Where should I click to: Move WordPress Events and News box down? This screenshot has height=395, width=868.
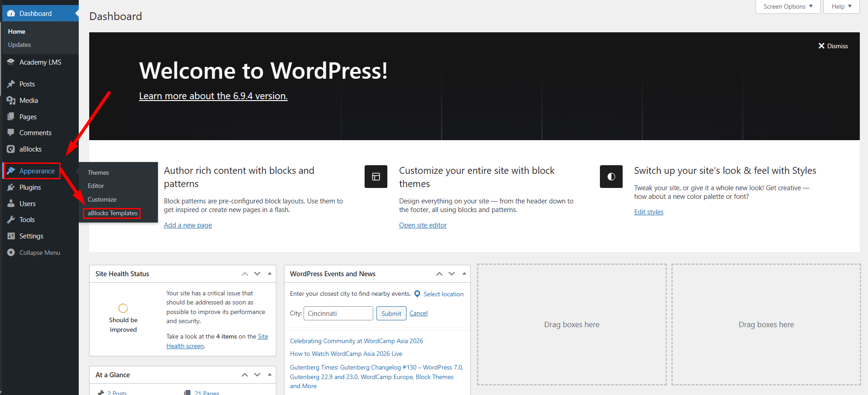(452, 274)
